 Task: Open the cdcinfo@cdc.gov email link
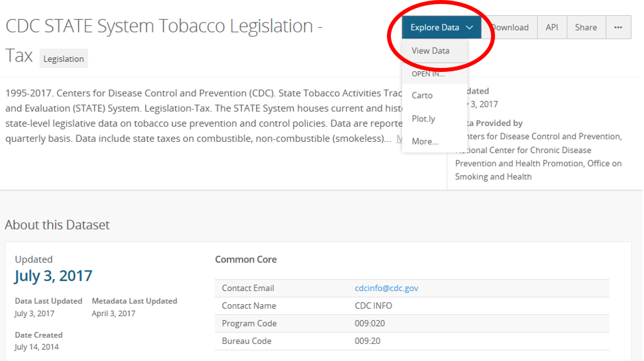[x=386, y=288]
